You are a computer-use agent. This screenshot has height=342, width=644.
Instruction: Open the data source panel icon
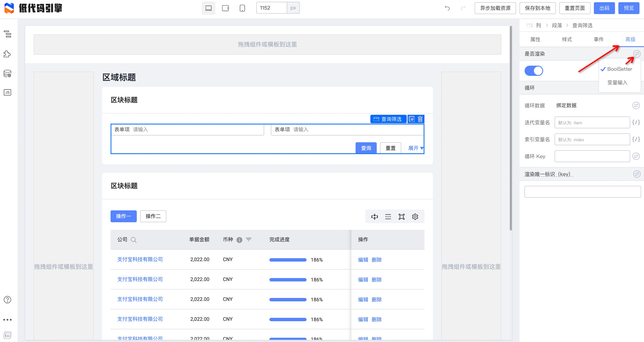(x=8, y=74)
